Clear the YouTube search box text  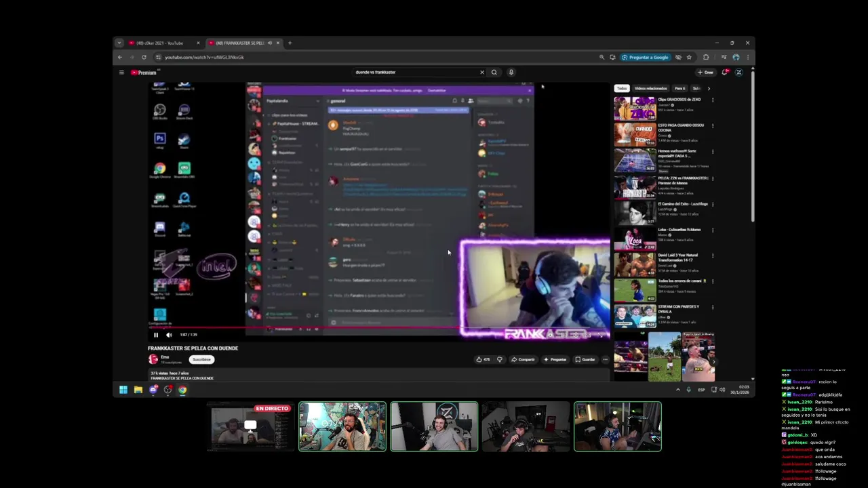[482, 73]
